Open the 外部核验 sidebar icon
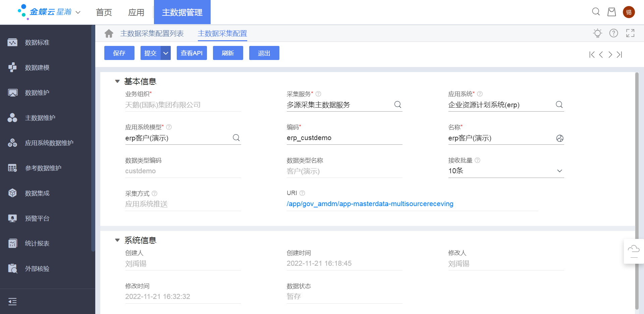The height and width of the screenshot is (314, 644). (12, 269)
